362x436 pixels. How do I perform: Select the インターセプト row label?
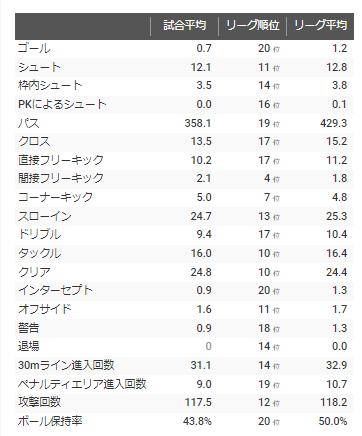pos(55,291)
